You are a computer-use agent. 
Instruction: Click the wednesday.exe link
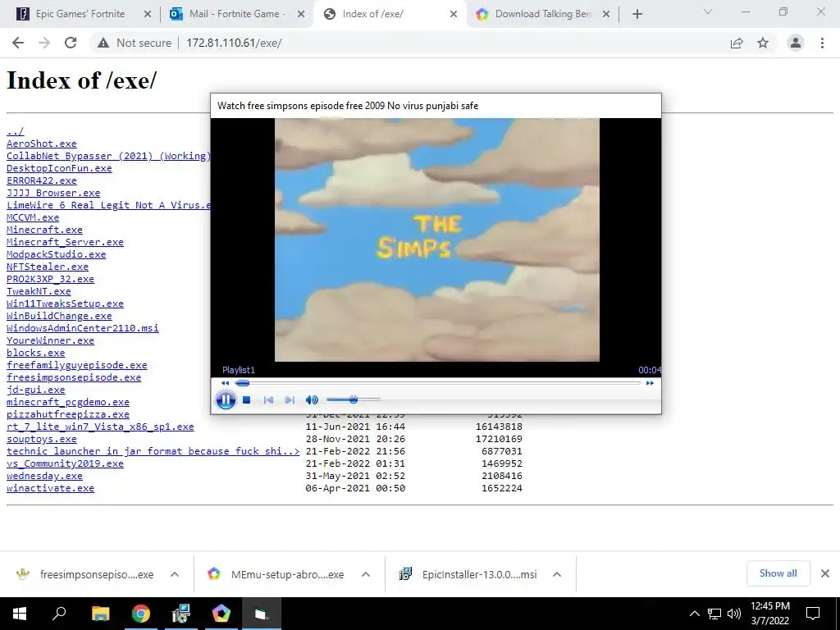(44, 477)
